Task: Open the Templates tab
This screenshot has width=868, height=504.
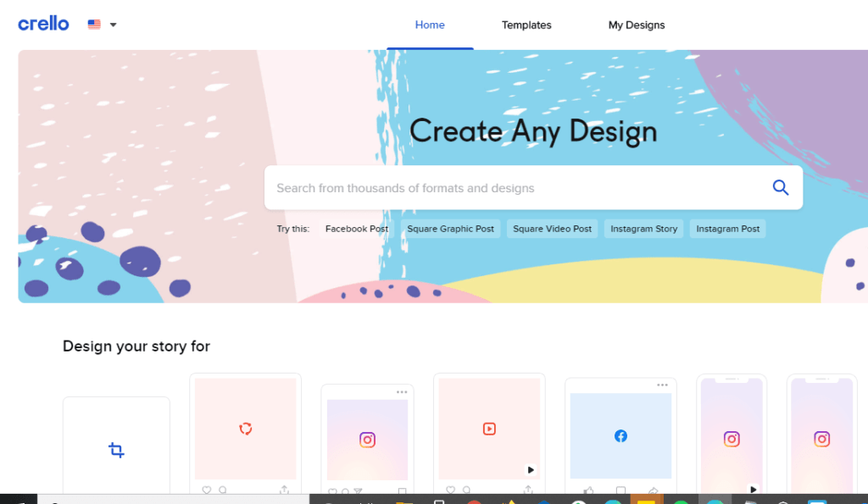Action: [x=526, y=25]
